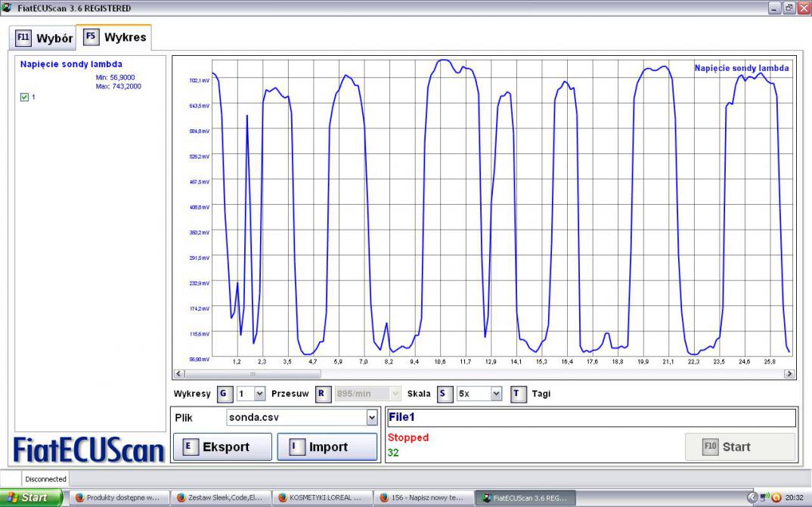This screenshot has width=812, height=507.
Task: Click the T icon for Tagi
Action: coord(518,394)
